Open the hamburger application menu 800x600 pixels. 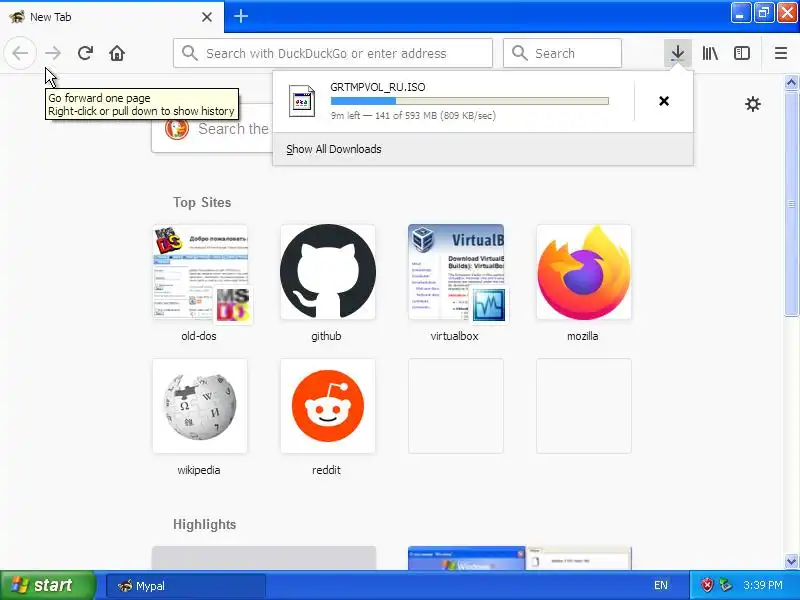(x=781, y=53)
